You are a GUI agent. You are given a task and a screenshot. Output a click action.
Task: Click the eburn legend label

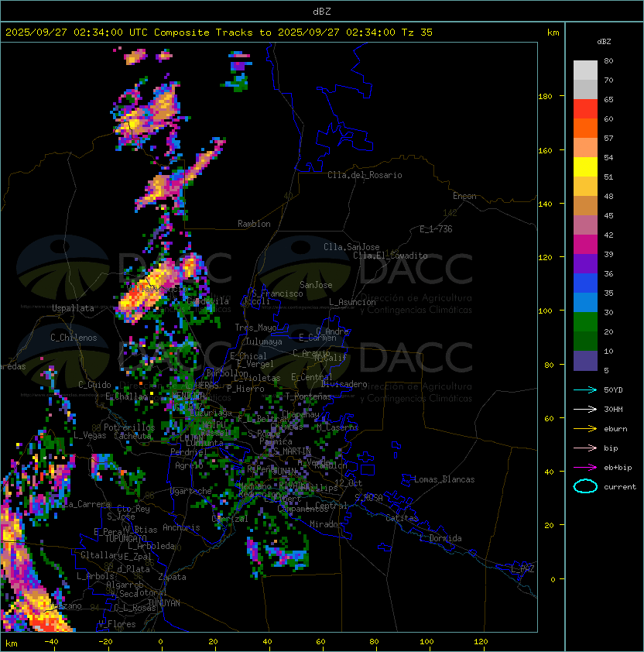click(615, 429)
